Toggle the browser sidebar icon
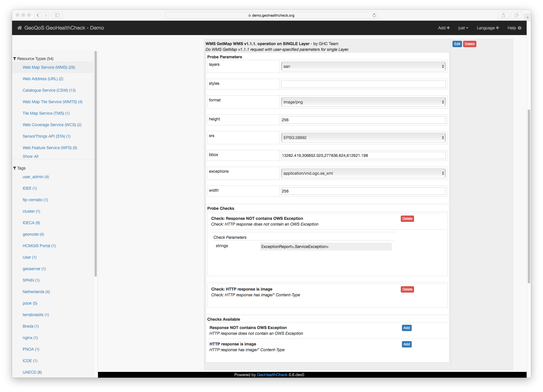 pos(57,15)
